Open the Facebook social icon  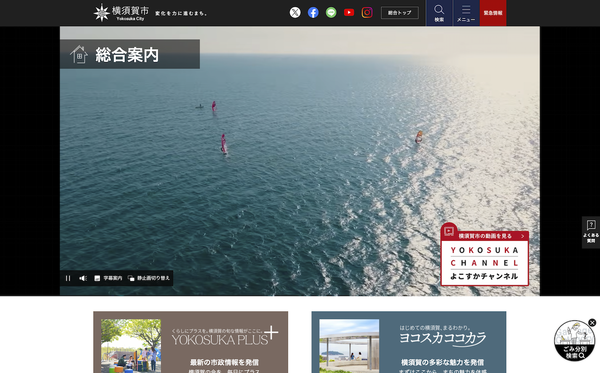point(313,13)
